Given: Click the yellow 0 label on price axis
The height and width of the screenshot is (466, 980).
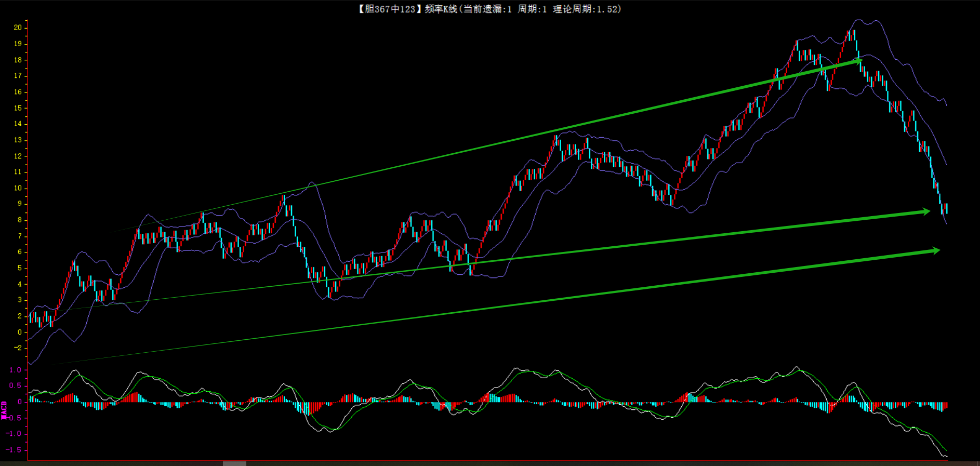Looking at the screenshot, I should pos(20,332).
